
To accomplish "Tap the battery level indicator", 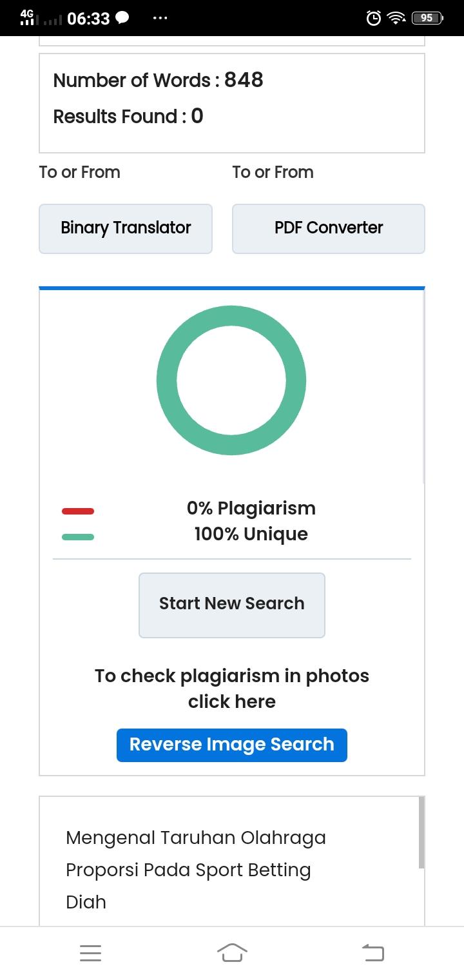I will (427, 18).
